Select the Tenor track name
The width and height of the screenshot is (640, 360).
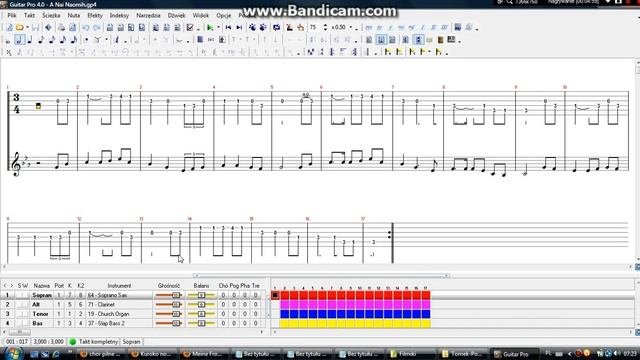tap(40, 314)
